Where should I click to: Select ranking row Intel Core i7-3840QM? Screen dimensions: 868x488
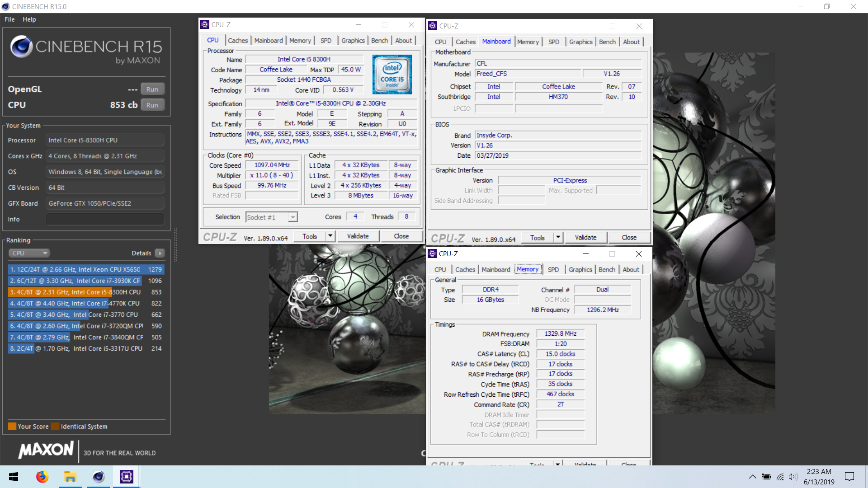click(x=86, y=337)
